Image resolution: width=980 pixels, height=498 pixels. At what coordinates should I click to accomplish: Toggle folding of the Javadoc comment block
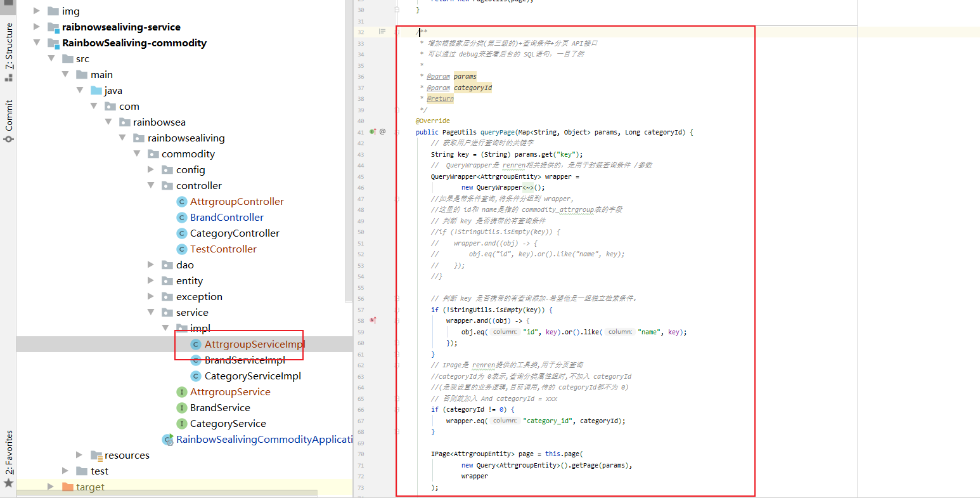(x=396, y=32)
